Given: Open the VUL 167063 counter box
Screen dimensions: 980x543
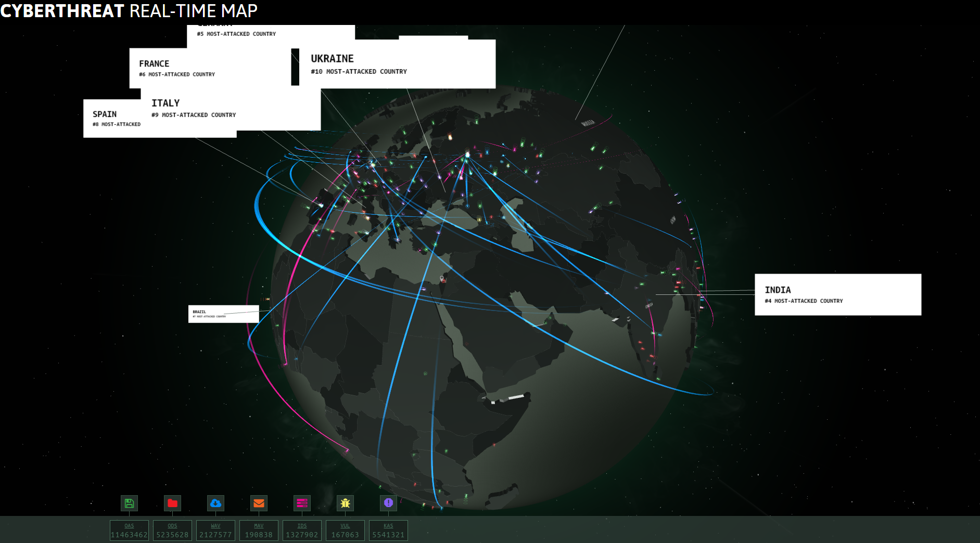Looking at the screenshot, I should pyautogui.click(x=345, y=531).
